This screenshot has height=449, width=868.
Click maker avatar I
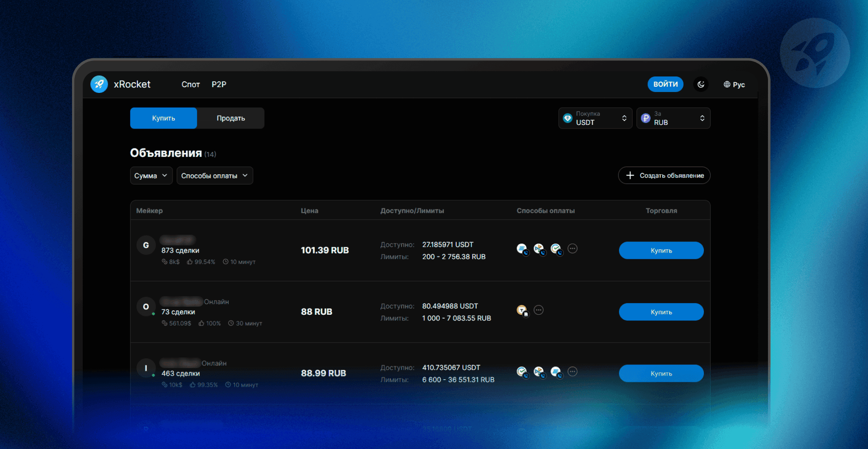pos(146,368)
